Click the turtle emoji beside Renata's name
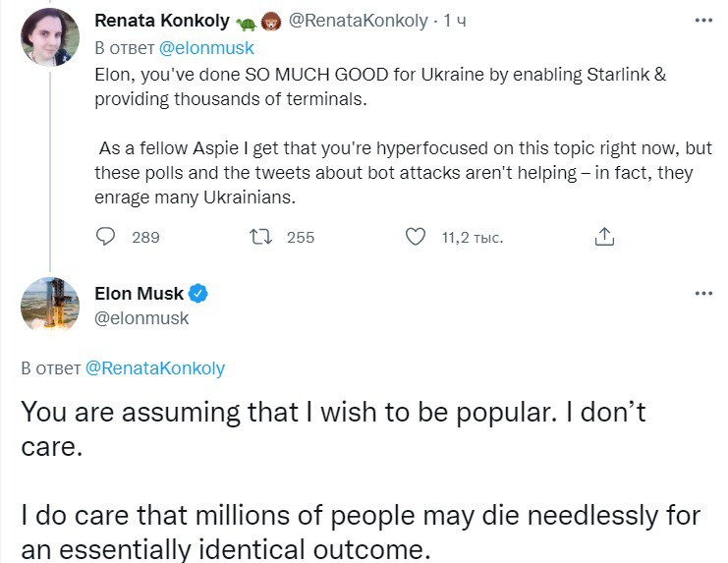The image size is (728, 563). [x=245, y=21]
